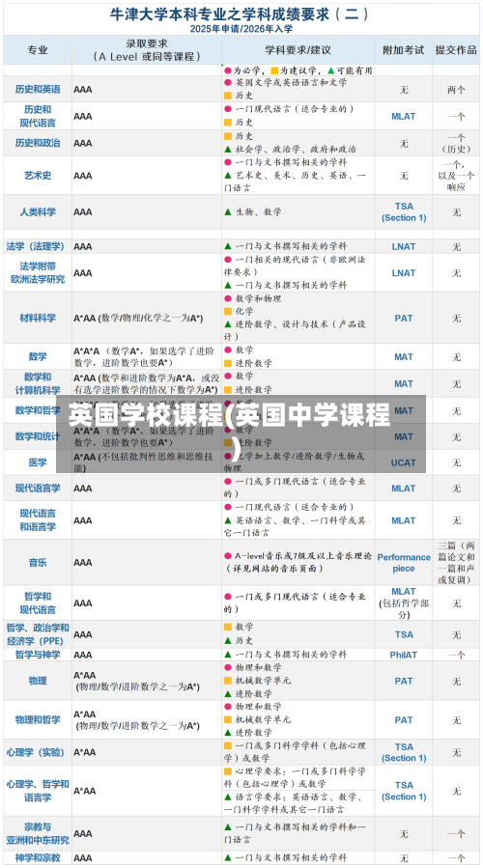Click the 法学附带欧洲法学研究 major cell
The image size is (483, 868).
click(x=38, y=273)
